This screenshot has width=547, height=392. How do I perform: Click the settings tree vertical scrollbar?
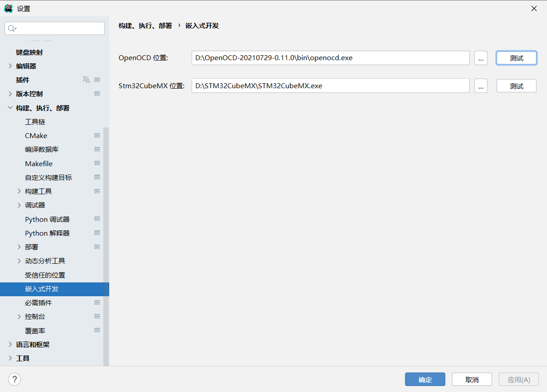(106, 246)
